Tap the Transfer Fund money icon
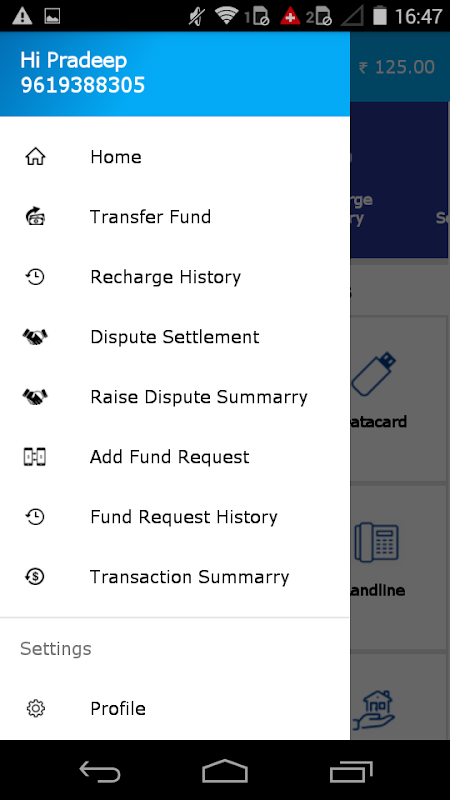This screenshot has width=450, height=800. [x=35, y=217]
